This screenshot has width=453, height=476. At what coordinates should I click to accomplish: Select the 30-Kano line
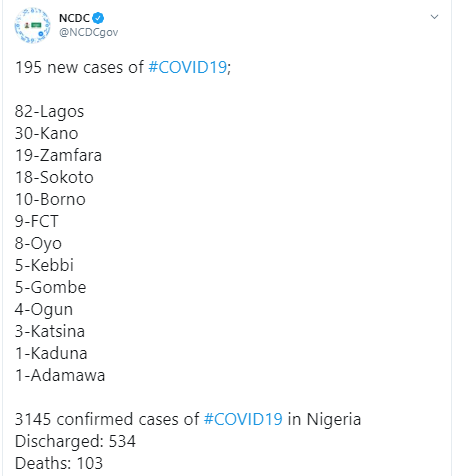coord(47,133)
